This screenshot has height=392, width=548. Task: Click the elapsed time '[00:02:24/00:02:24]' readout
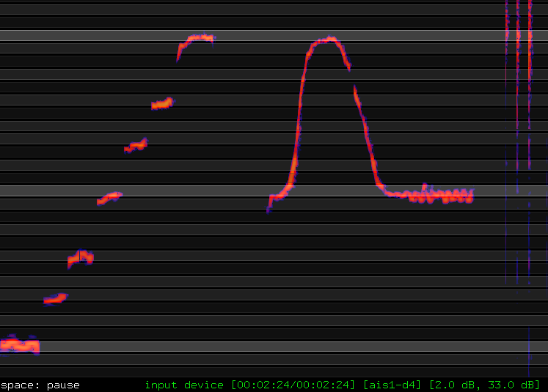tap(293, 385)
